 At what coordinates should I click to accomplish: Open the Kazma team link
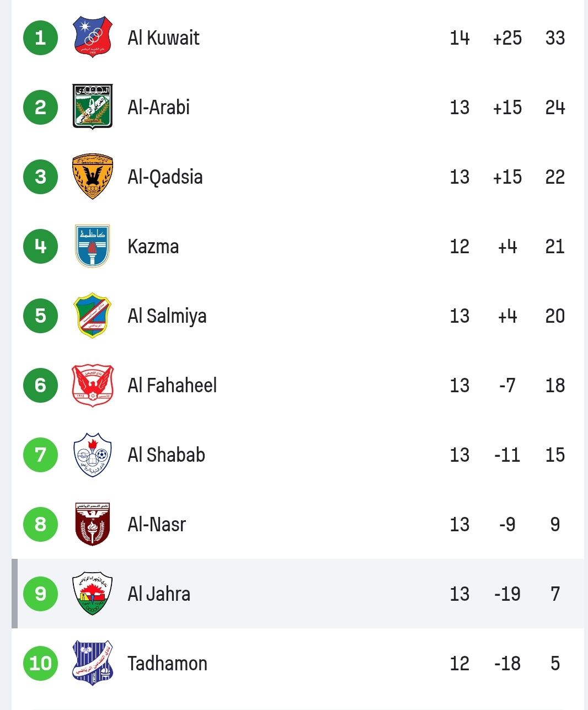coord(153,246)
